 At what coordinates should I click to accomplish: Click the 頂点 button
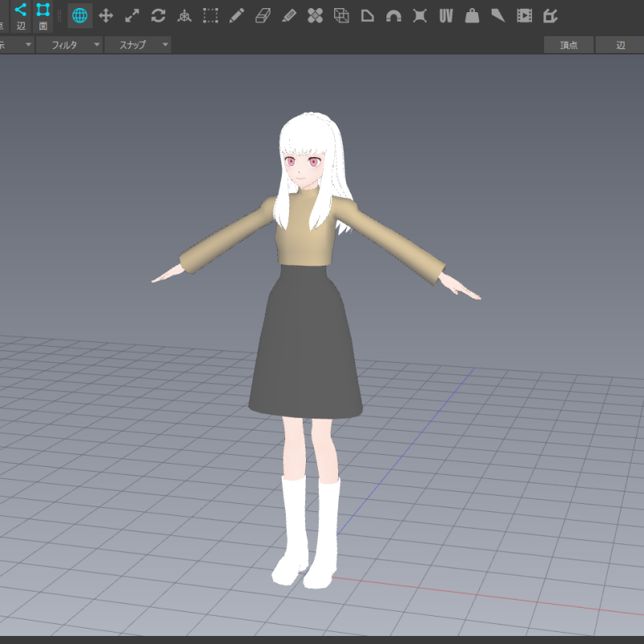[569, 45]
